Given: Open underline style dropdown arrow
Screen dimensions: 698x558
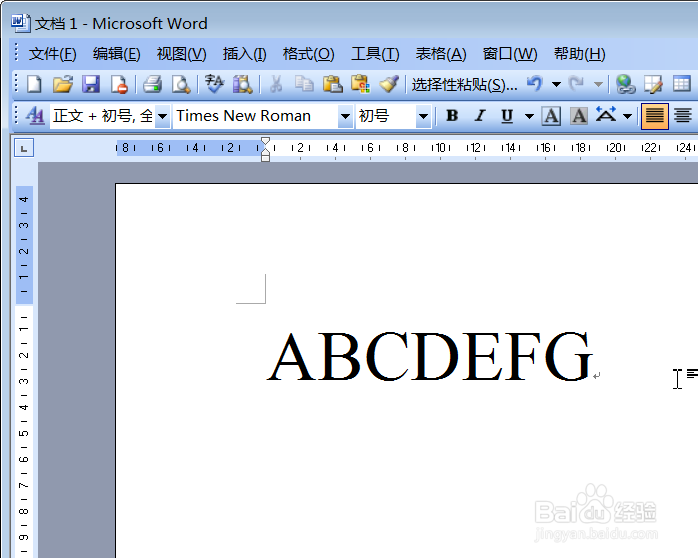Looking at the screenshot, I should tap(529, 116).
